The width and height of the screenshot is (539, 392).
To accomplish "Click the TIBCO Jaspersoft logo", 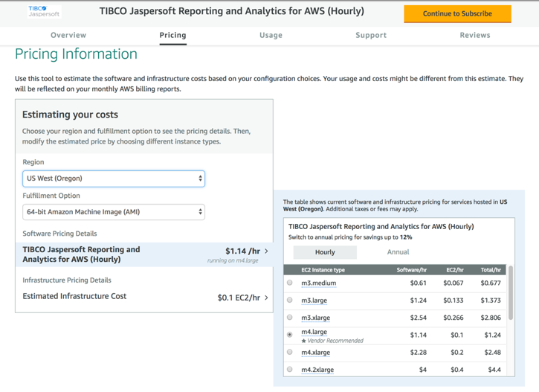I will point(45,11).
